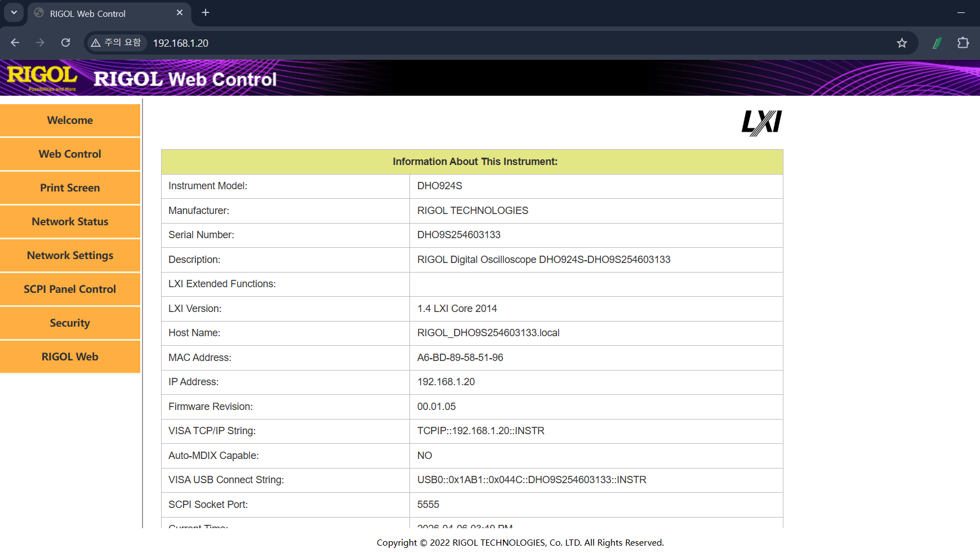980x553 pixels.
Task: Click the RIGOL Web Control header title
Action: coord(185,79)
